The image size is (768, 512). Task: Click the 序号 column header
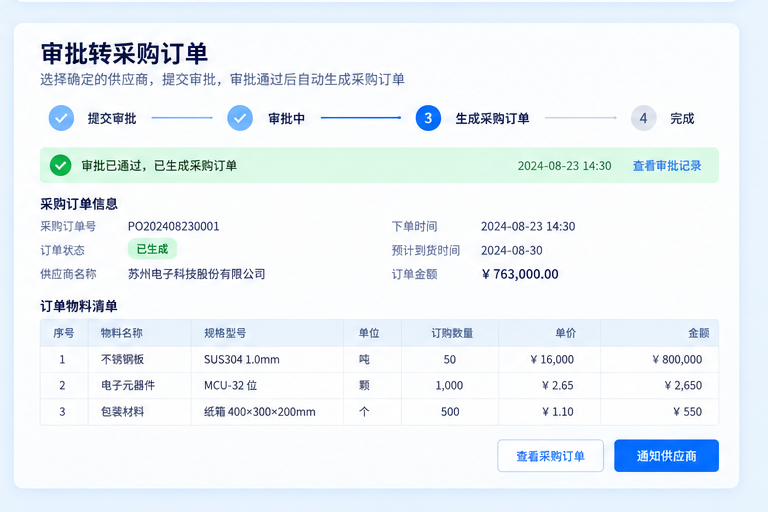click(64, 333)
